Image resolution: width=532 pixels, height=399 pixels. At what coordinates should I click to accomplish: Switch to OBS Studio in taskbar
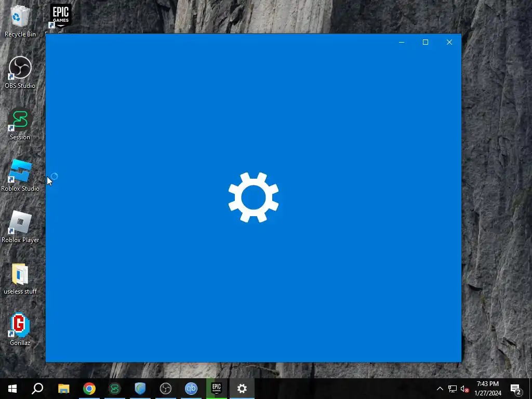coord(166,389)
